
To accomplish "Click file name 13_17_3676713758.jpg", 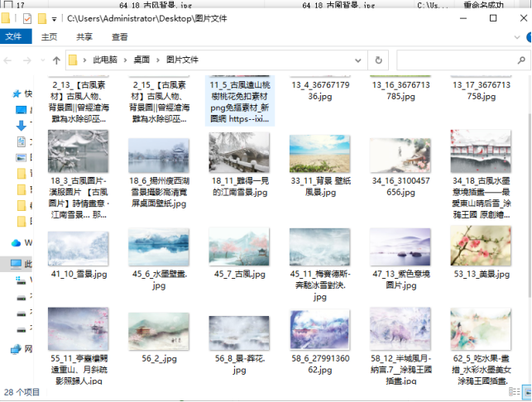I will [x=481, y=91].
